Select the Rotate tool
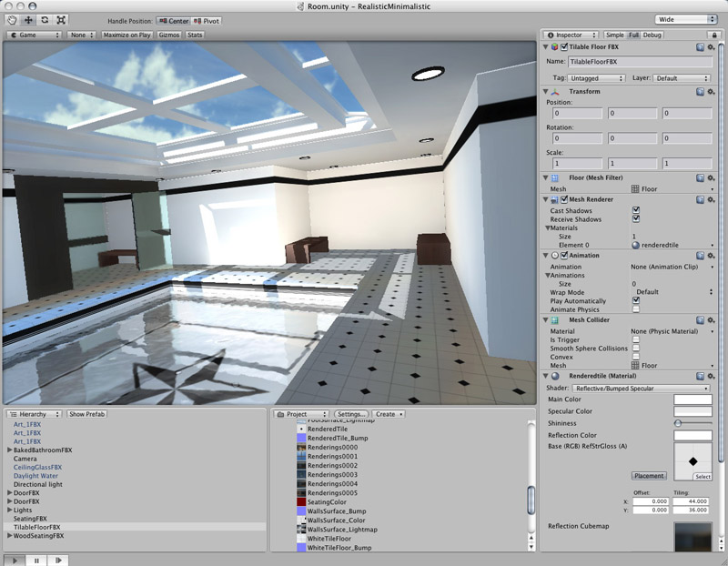Screen dimensions: 728x566 click(45, 18)
